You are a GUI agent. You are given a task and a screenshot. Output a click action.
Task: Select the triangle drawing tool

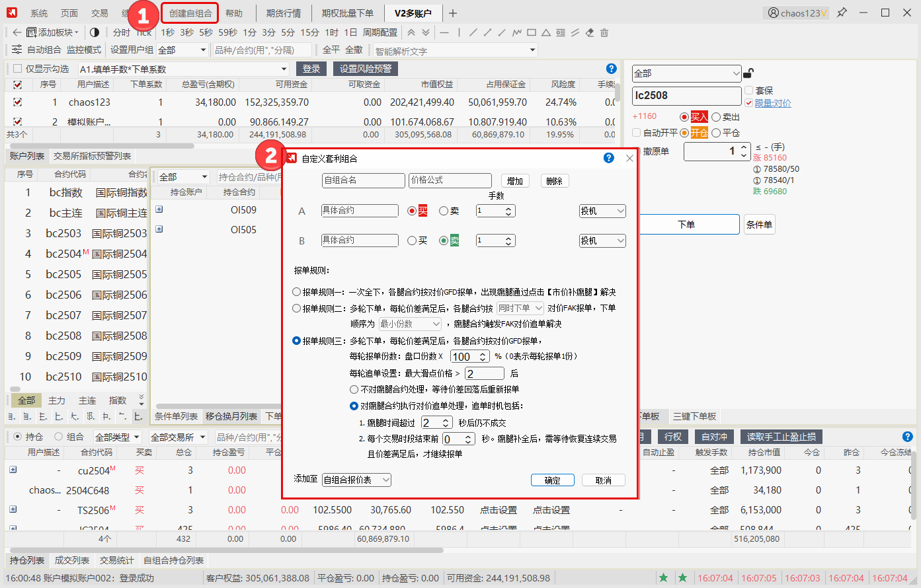click(x=546, y=32)
